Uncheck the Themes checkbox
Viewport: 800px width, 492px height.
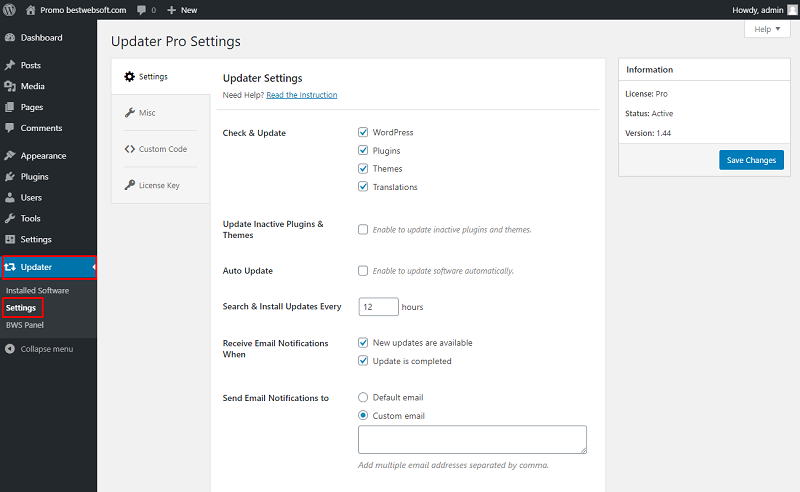(363, 168)
